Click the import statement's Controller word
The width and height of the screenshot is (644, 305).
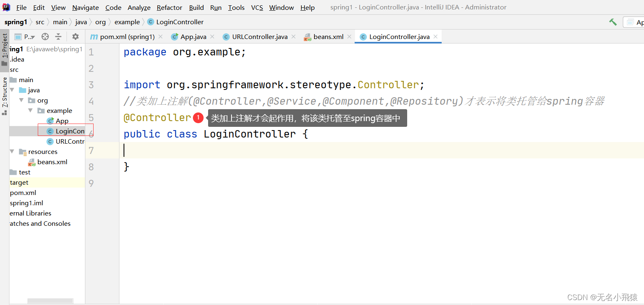[388, 85]
